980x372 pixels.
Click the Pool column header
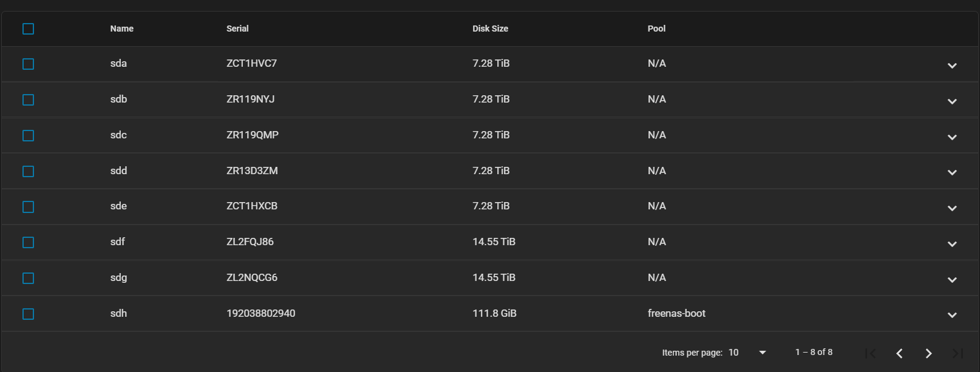[656, 29]
